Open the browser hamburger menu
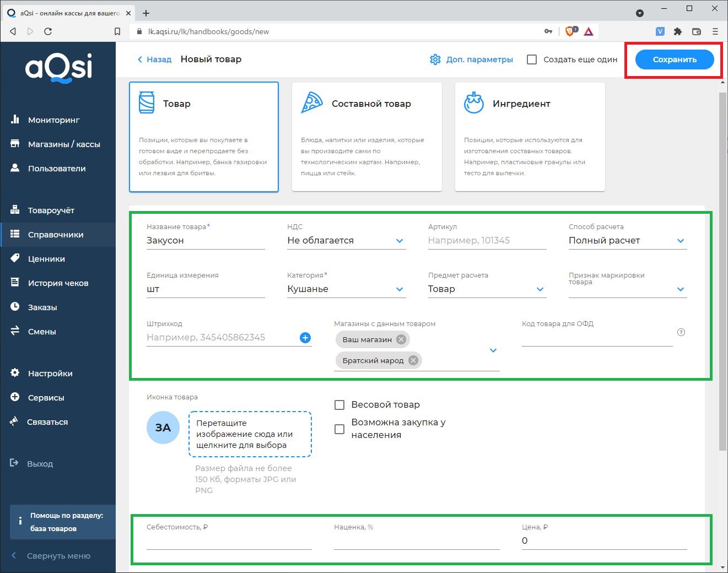The height and width of the screenshot is (573, 728). pyautogui.click(x=715, y=31)
